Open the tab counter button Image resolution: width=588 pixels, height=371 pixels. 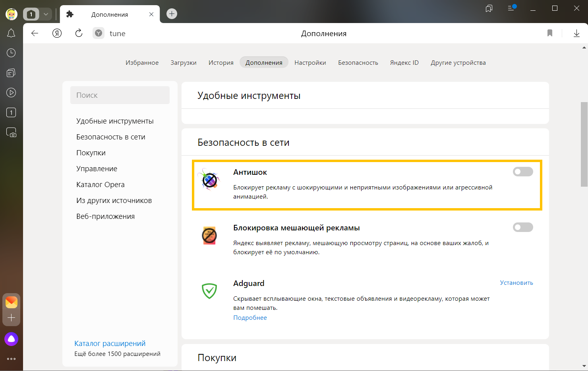(x=31, y=14)
